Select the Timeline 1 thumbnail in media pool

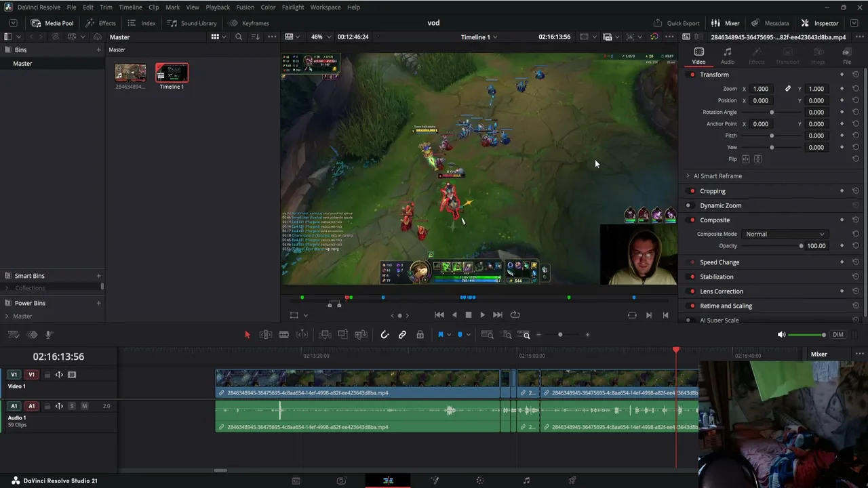172,73
